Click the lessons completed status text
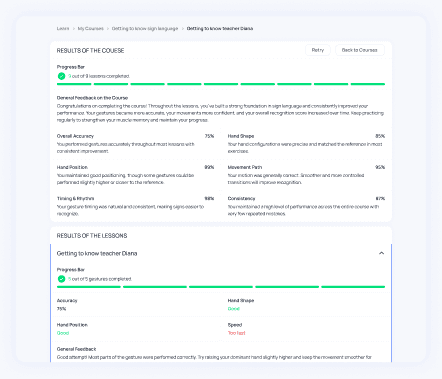Image resolution: width=442 pixels, height=379 pixels. point(99,76)
